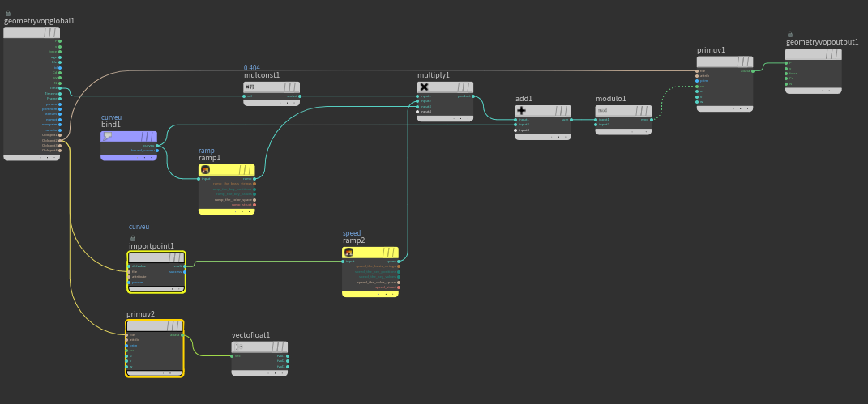Click the product output of multiply1
The image size is (868, 404).
point(473,96)
